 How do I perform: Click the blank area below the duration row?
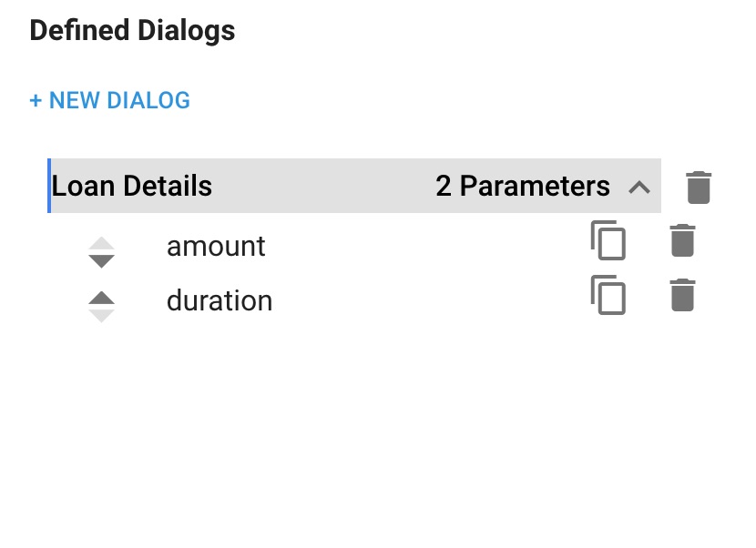click(376, 424)
